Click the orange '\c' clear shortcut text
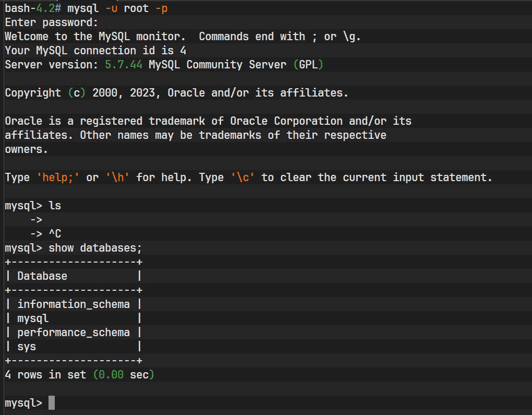532x415 pixels. click(243, 177)
